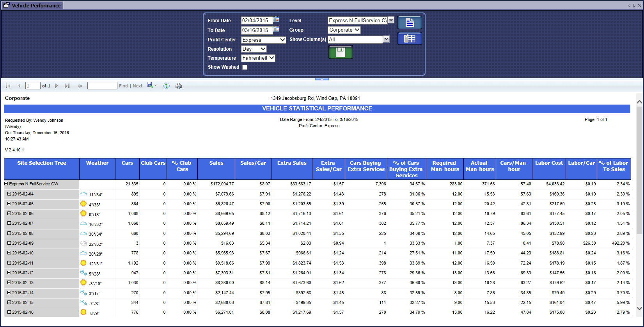Screen dimensions: 644x327
Task: Click the report refresh icon
Action: point(167,86)
